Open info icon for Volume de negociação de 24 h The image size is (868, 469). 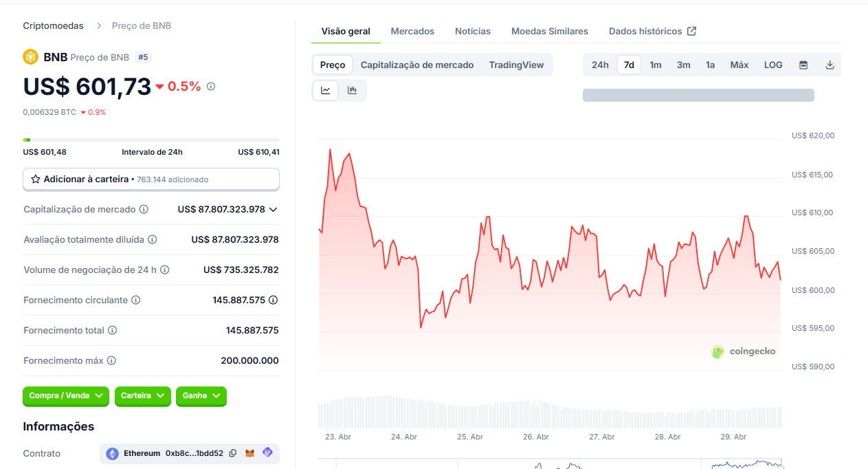click(x=165, y=270)
